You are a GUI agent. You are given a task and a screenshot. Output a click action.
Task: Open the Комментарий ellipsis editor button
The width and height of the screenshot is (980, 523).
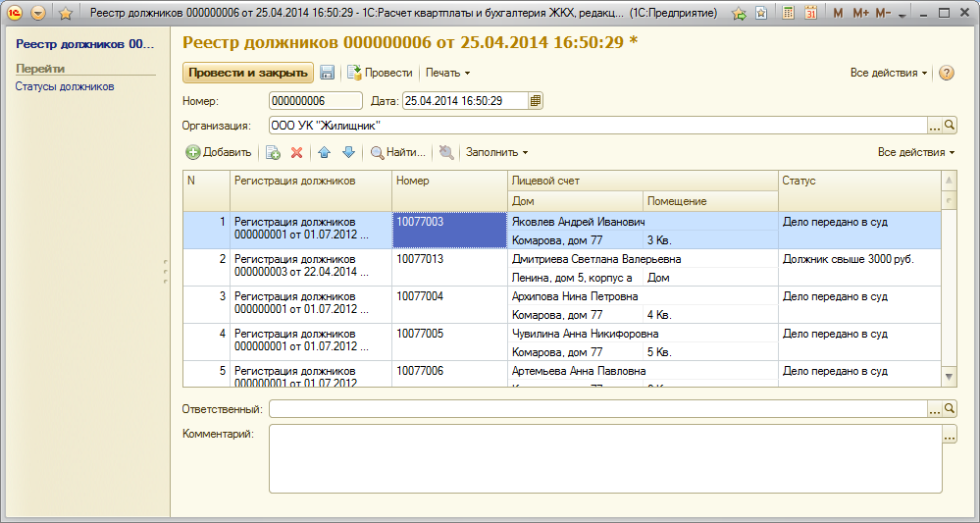coord(950,435)
